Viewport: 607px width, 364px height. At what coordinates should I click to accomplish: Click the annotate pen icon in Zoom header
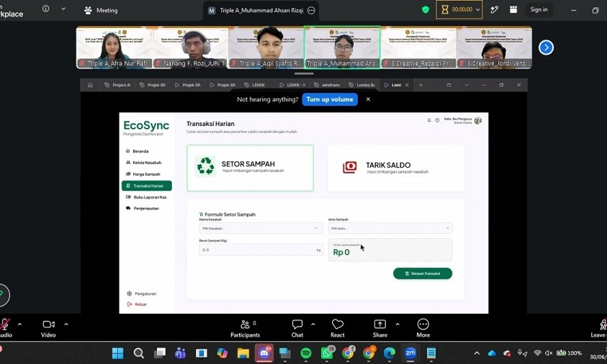tap(495, 9)
